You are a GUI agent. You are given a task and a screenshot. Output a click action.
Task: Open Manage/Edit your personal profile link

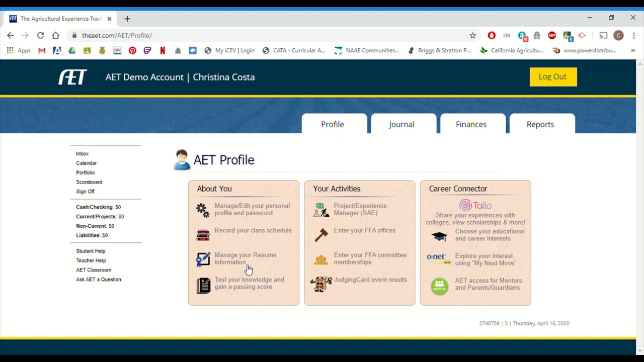click(252, 209)
